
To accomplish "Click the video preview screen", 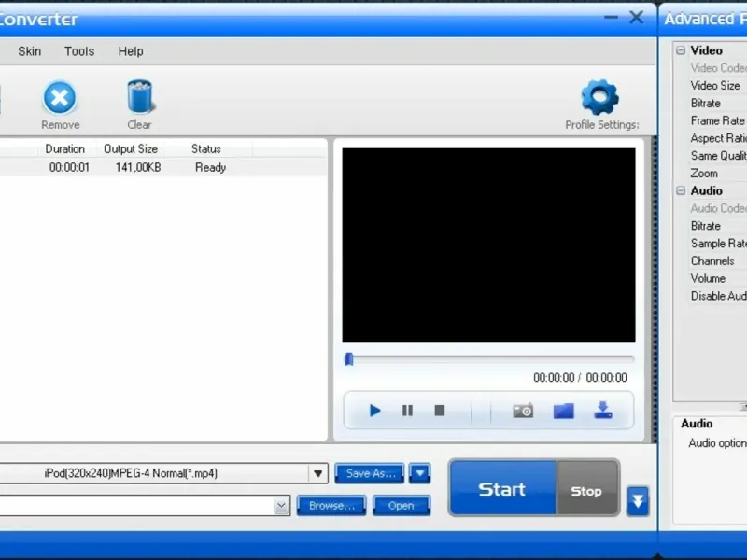I will tap(488, 245).
